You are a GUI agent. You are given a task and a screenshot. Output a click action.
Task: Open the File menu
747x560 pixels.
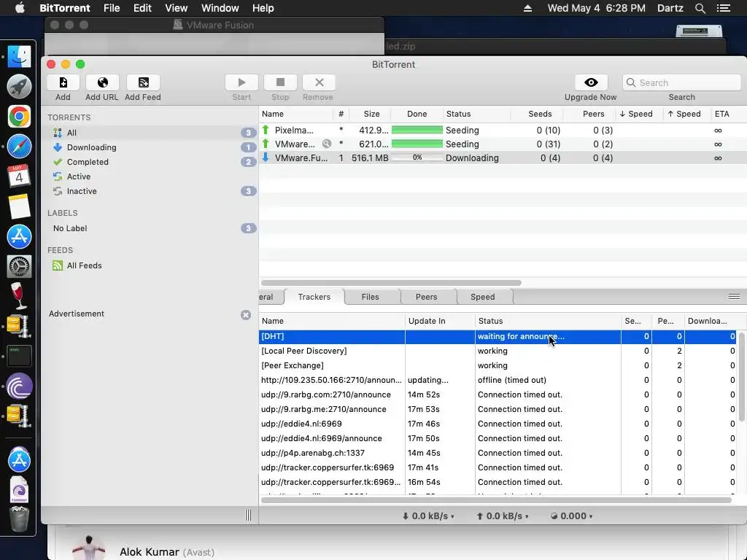[112, 8]
